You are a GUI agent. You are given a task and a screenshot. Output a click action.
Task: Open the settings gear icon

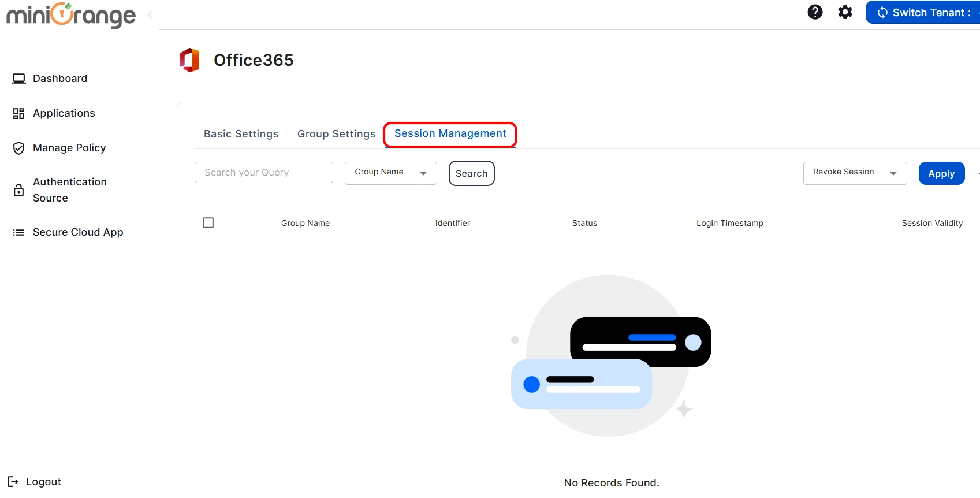pos(845,12)
